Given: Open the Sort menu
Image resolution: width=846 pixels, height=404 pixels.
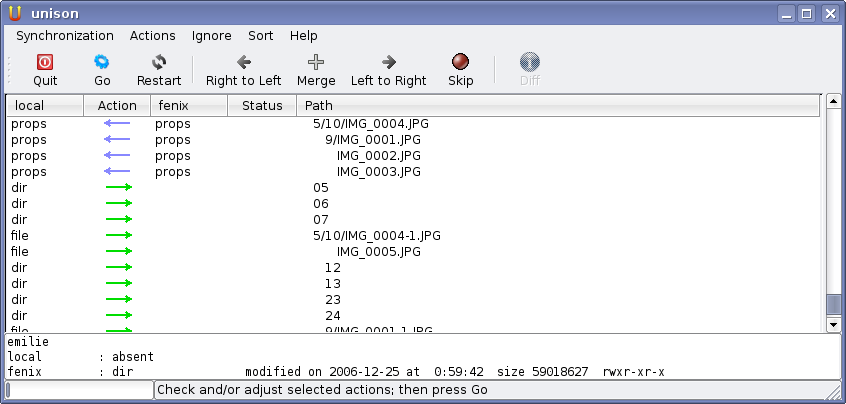Looking at the screenshot, I should [x=261, y=36].
